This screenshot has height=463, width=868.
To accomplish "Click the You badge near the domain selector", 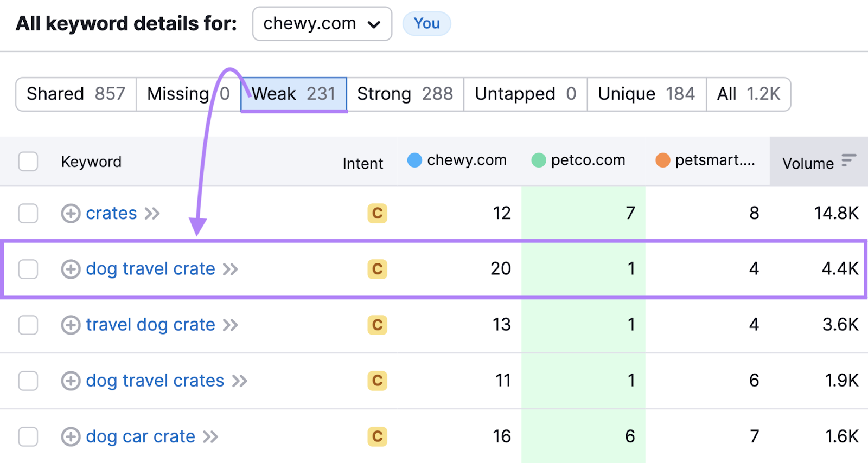I will [x=426, y=23].
